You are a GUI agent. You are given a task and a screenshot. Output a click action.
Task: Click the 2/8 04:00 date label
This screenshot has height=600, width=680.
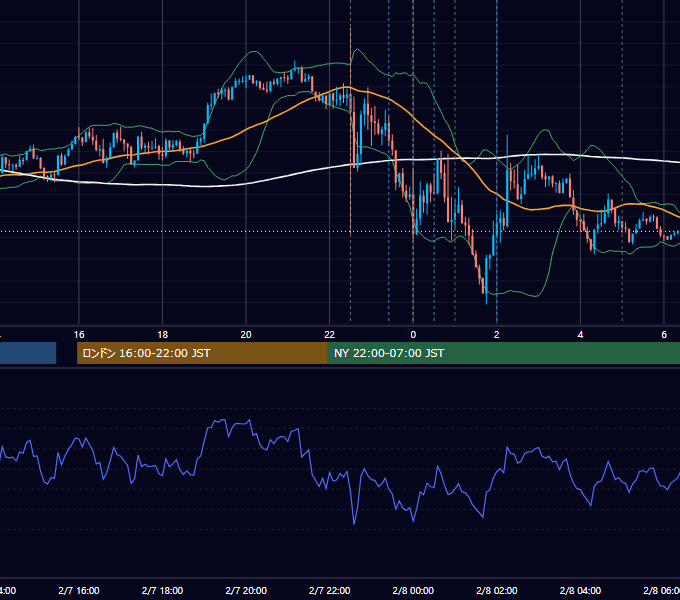click(580, 590)
